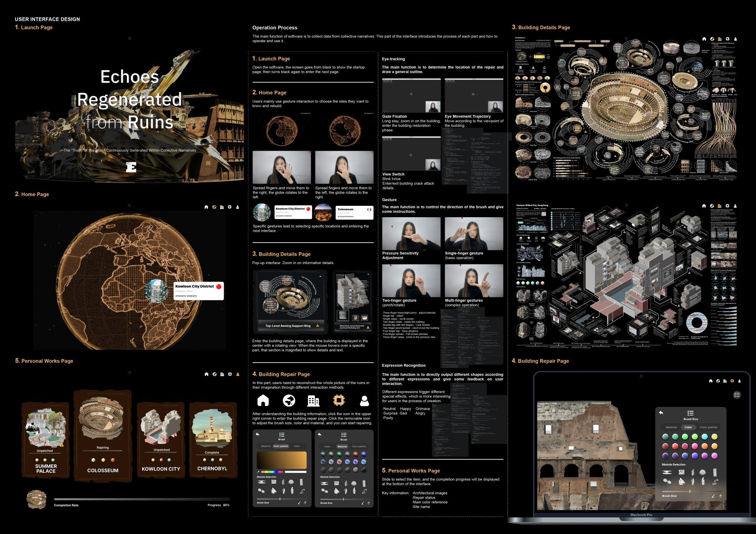The image size is (756, 534).
Task: Click Colosseum location card in Operation Process
Action: [354, 212]
